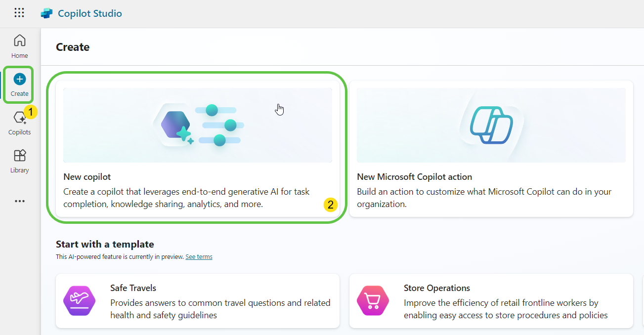Click the Copilot Studio logo icon

[46, 13]
